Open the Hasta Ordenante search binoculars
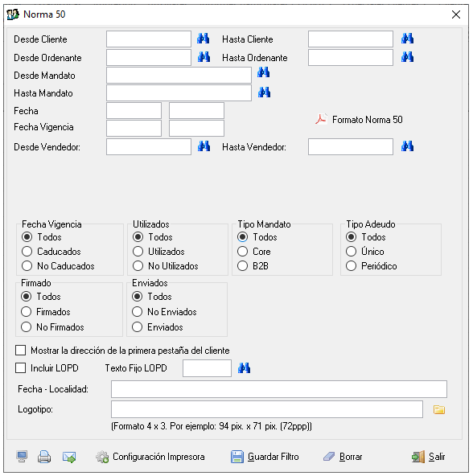Viewport: 473px width, 476px height. pyautogui.click(x=407, y=57)
